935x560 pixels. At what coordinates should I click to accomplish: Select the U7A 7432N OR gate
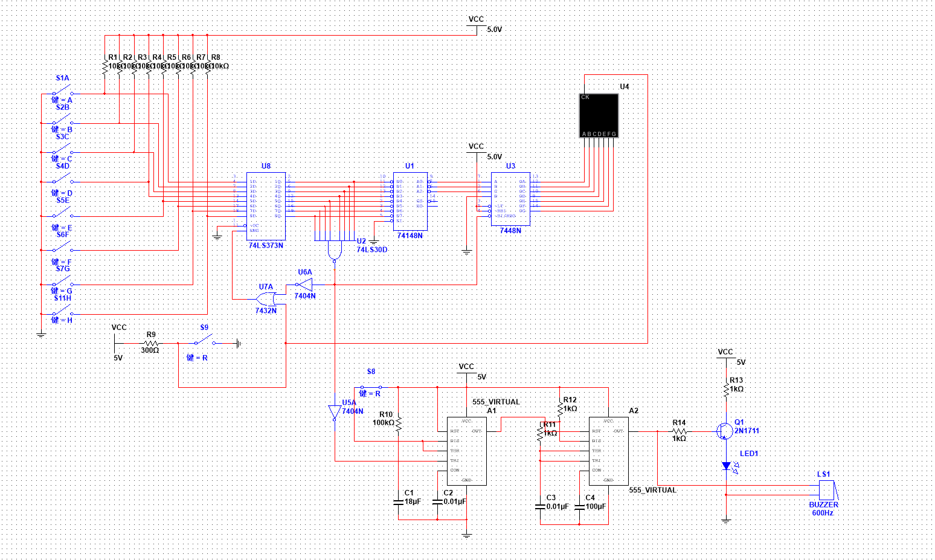[x=266, y=298]
